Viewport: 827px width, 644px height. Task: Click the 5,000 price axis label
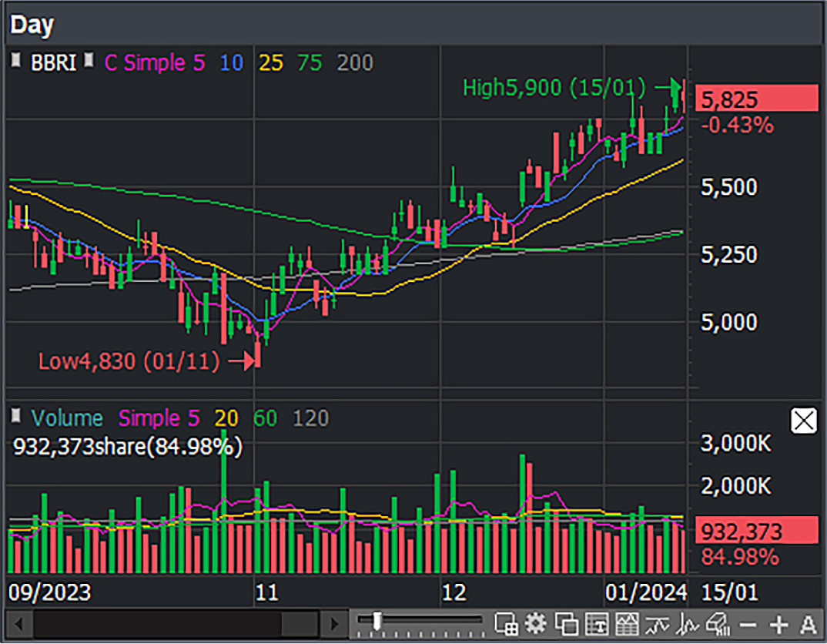pyautogui.click(x=729, y=322)
